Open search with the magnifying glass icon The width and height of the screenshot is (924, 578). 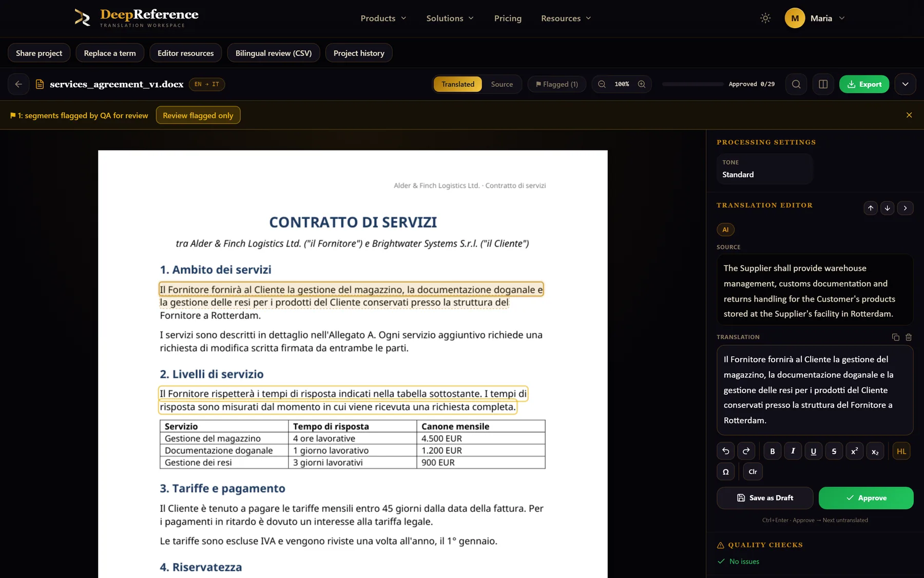click(x=796, y=84)
